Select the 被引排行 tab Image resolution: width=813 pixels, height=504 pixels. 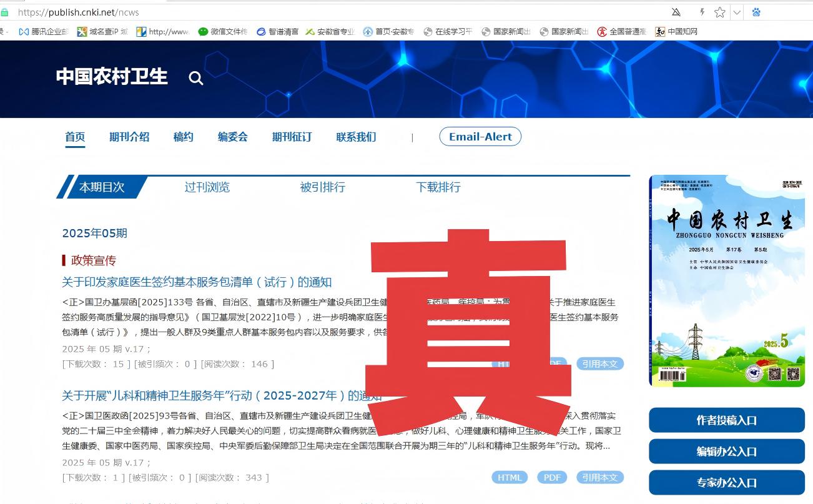[x=322, y=187]
